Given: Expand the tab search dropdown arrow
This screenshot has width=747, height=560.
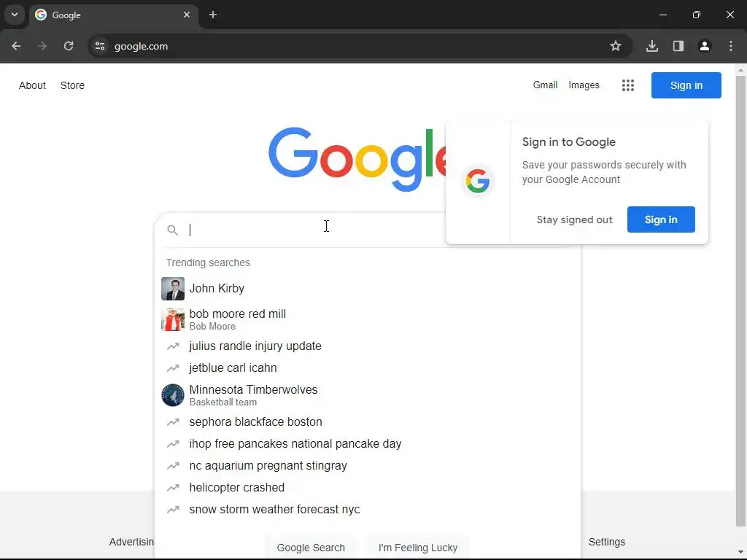Looking at the screenshot, I should click(15, 15).
